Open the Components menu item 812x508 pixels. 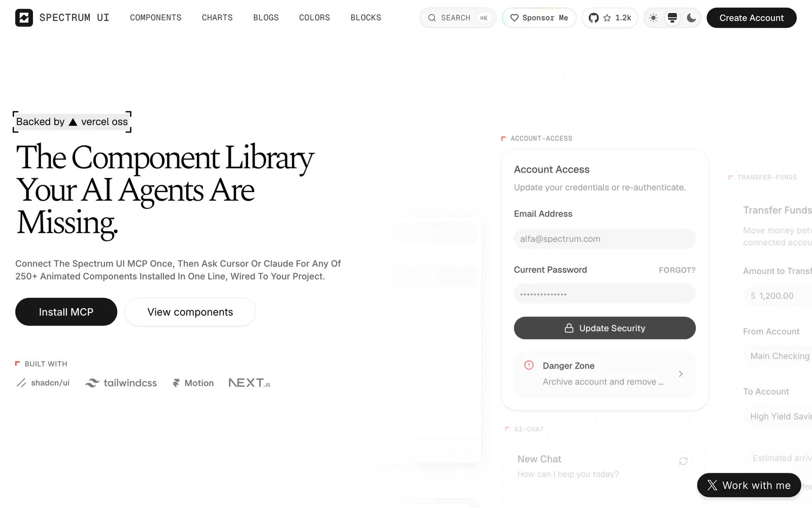pyautogui.click(x=156, y=18)
